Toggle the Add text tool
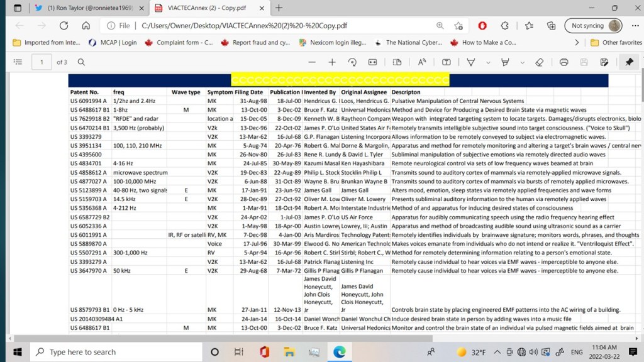Screen dimensions: 644x362 447,62
